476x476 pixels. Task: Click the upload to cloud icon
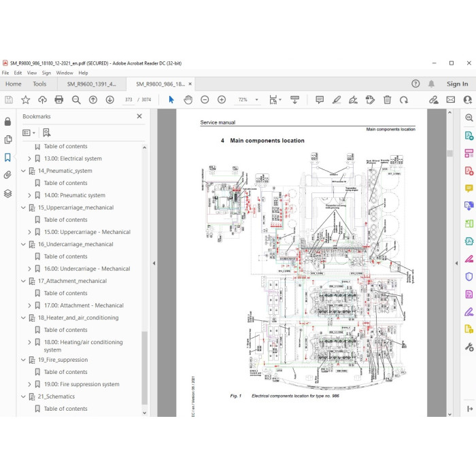(x=42, y=99)
